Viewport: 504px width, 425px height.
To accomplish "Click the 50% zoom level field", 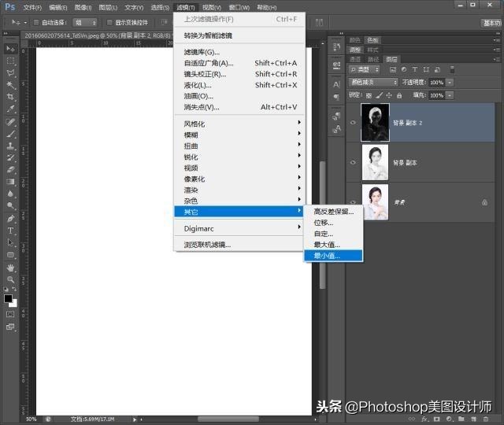I will [31, 419].
